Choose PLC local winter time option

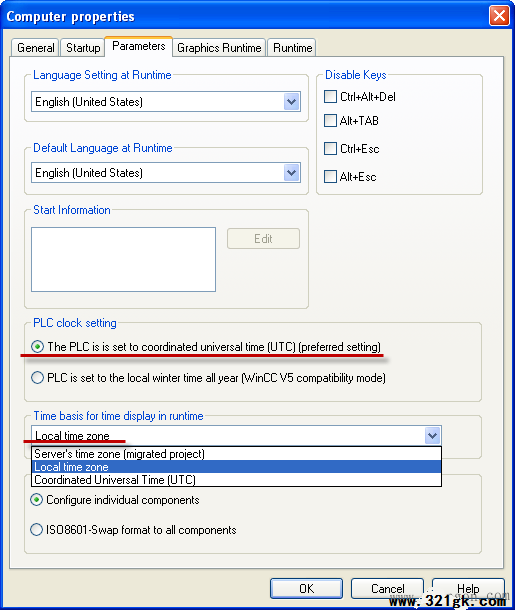tap(37, 377)
